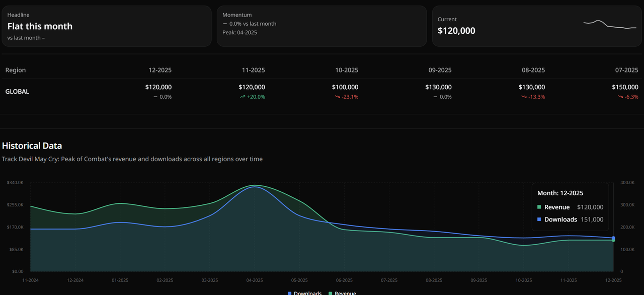644x295 pixels.
Task: Click the 400.0K downloads axis label
Action: click(x=627, y=182)
